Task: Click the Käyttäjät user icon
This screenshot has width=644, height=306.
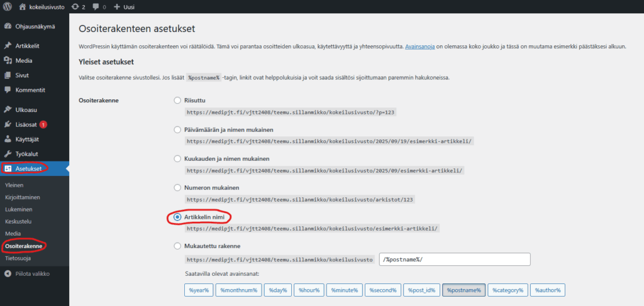Action: coord(8,139)
